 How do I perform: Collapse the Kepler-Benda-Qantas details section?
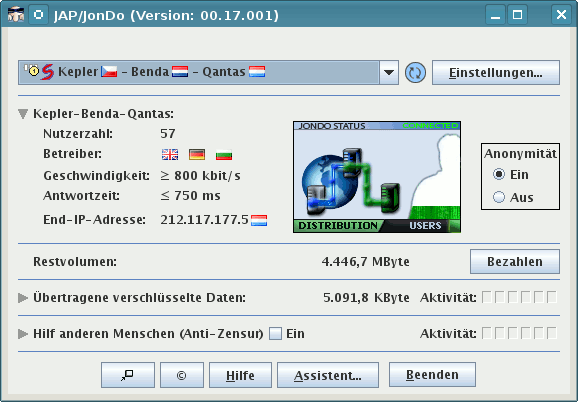pos(23,114)
